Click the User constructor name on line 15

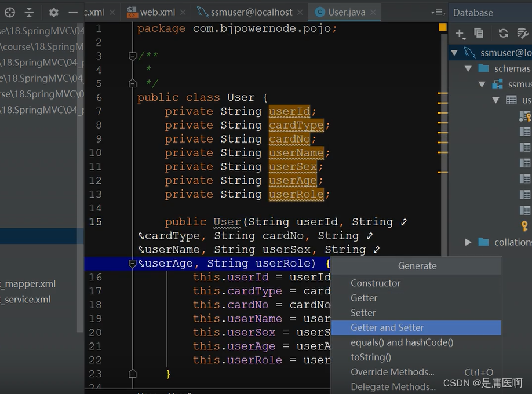click(x=227, y=222)
